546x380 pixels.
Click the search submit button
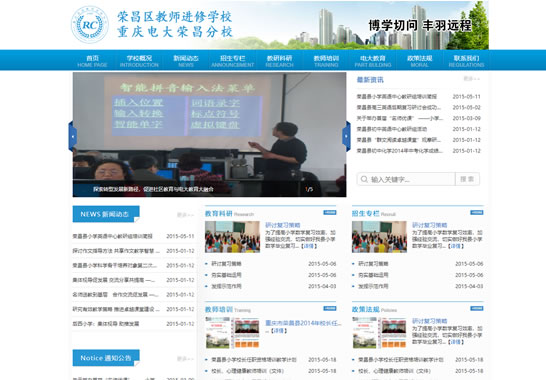tap(467, 179)
